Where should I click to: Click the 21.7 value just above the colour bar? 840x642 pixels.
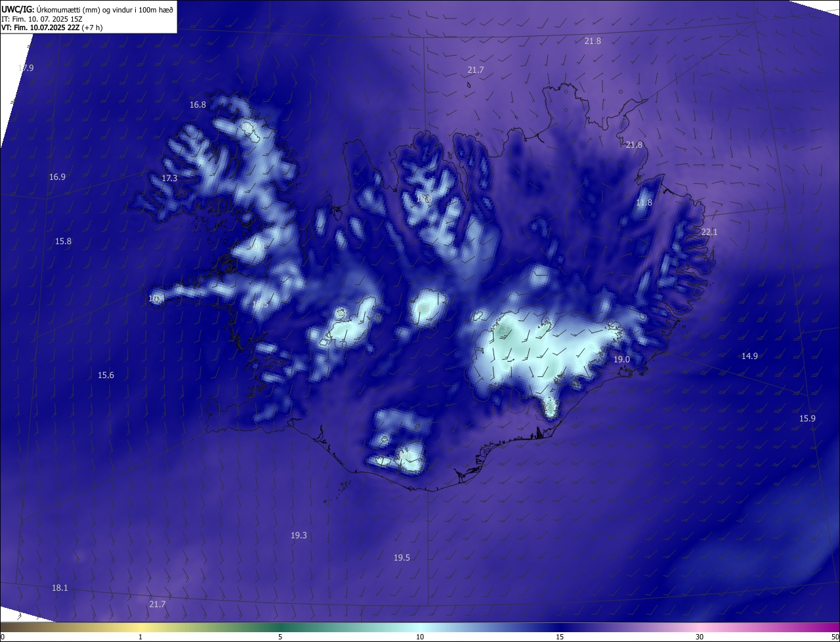157,604
